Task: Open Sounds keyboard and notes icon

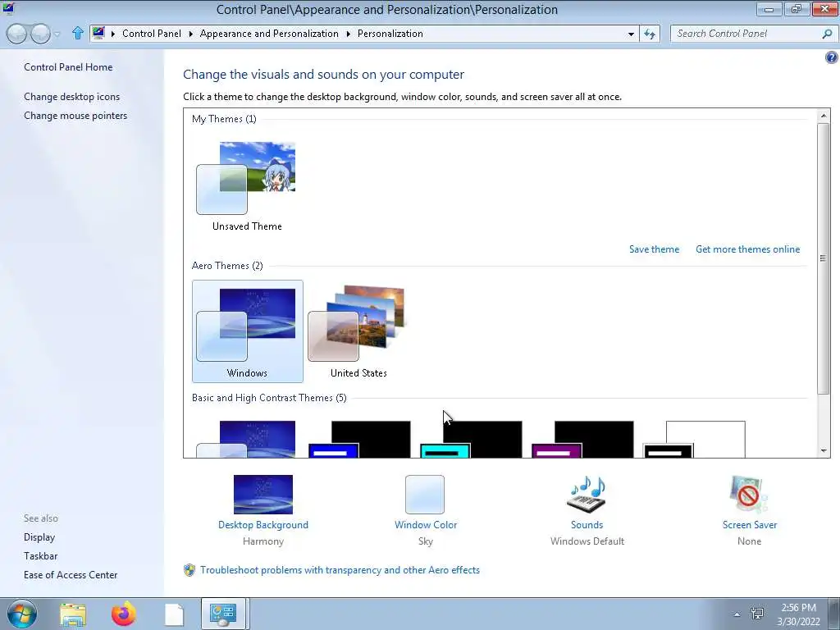Action: pos(587,495)
